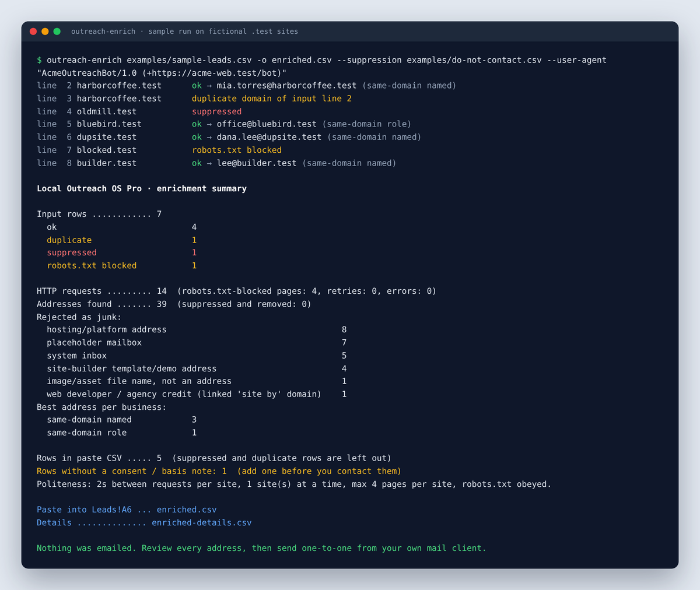
Task: Click the 'HTTP requests' line
Action: tap(236, 291)
